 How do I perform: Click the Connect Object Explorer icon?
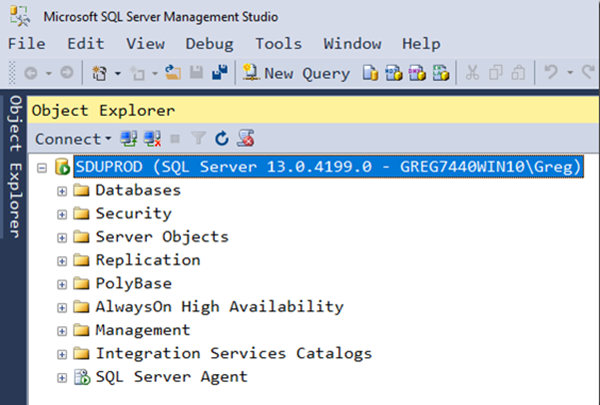point(129,139)
